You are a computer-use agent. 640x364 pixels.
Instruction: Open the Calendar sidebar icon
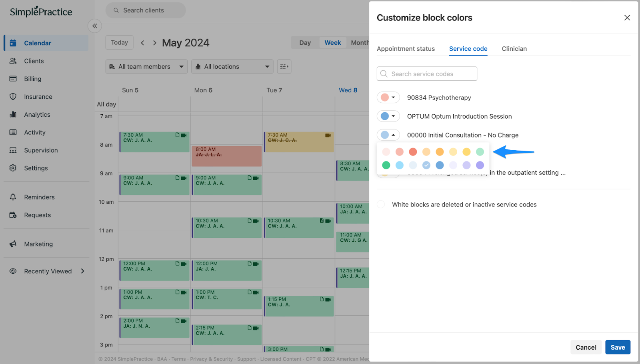(13, 43)
